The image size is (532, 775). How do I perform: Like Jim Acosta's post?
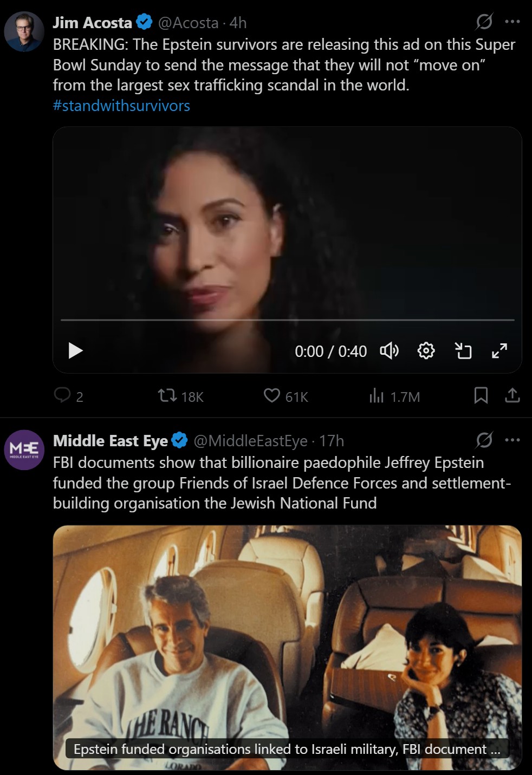pyautogui.click(x=272, y=396)
